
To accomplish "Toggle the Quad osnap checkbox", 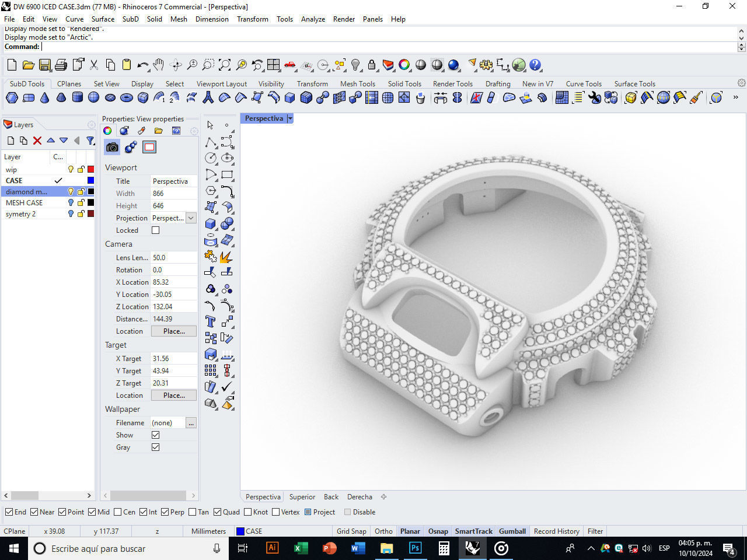I will pos(217,512).
